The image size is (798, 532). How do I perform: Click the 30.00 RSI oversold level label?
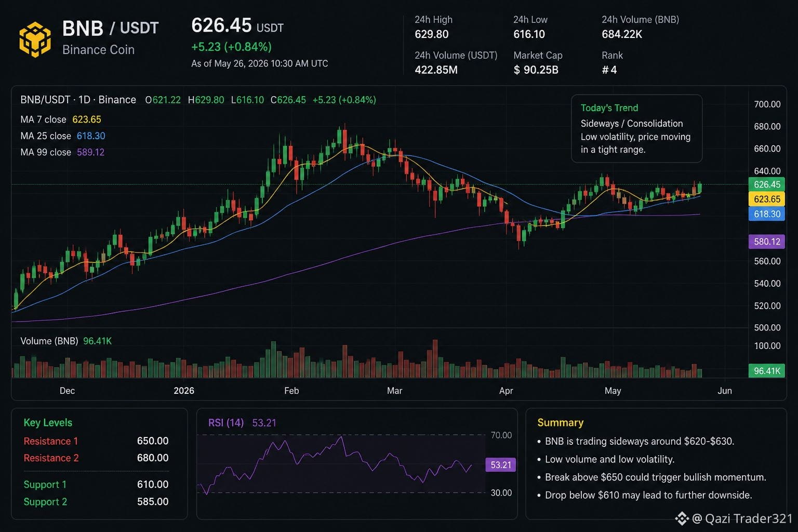coord(501,493)
